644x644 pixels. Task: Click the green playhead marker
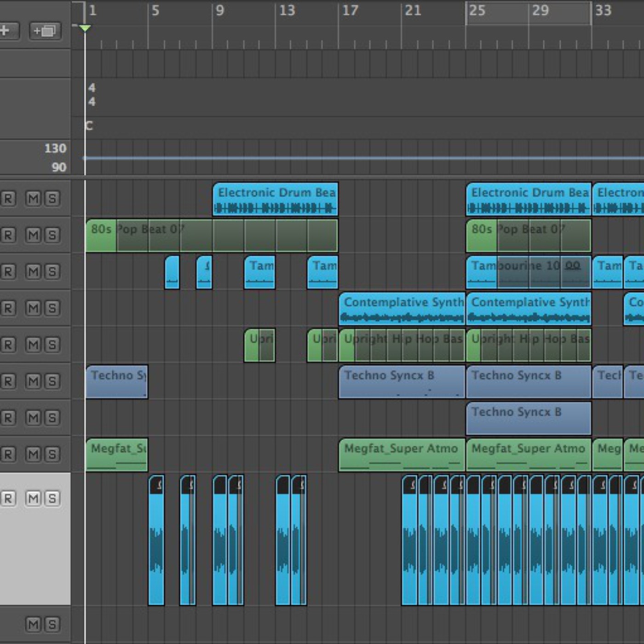[x=85, y=29]
